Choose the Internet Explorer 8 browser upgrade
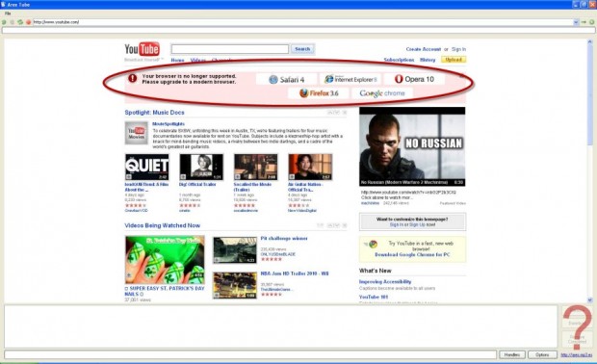The width and height of the screenshot is (597, 364). coord(350,79)
